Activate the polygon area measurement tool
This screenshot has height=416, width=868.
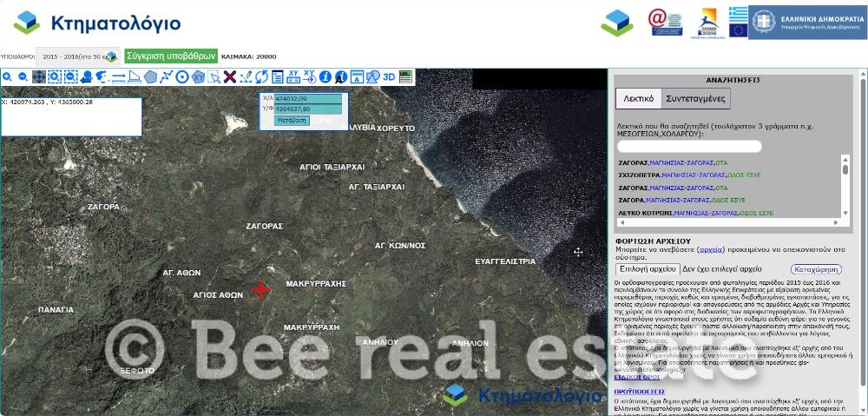pyautogui.click(x=150, y=77)
